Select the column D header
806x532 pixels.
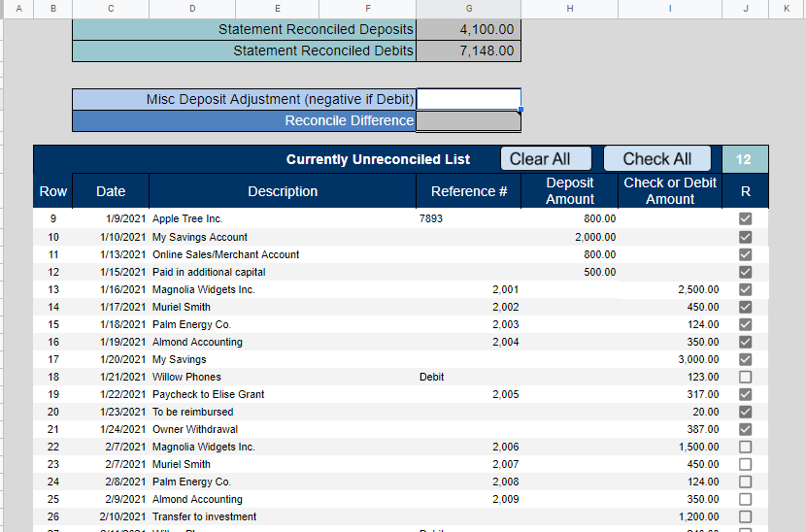pyautogui.click(x=192, y=9)
